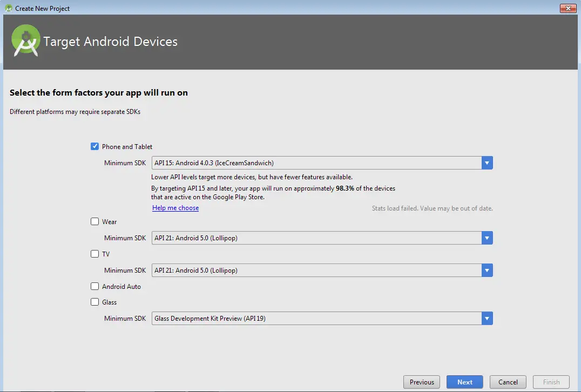Screen dimensions: 581x392
Task: Click the blue arrow on TV SDK selector
Action: [x=487, y=270]
